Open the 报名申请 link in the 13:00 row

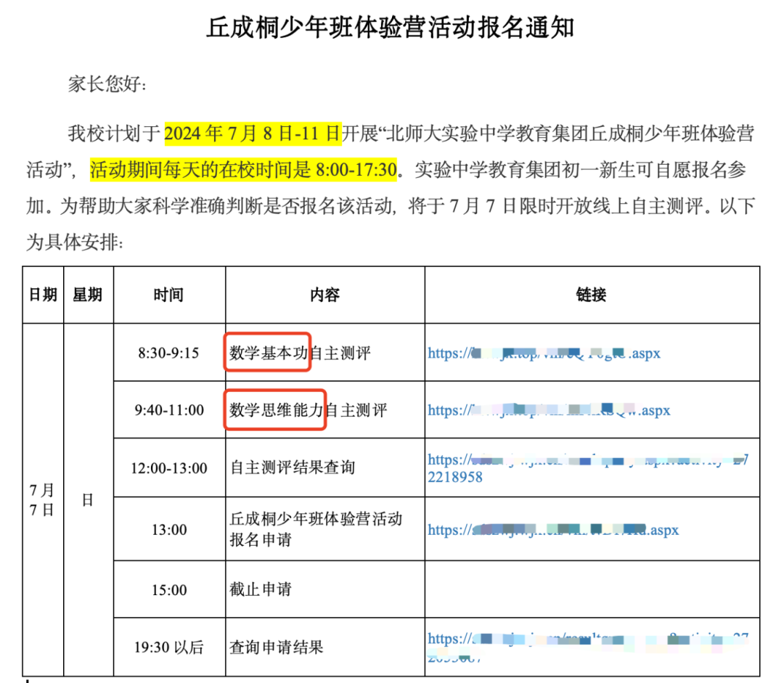point(553,530)
